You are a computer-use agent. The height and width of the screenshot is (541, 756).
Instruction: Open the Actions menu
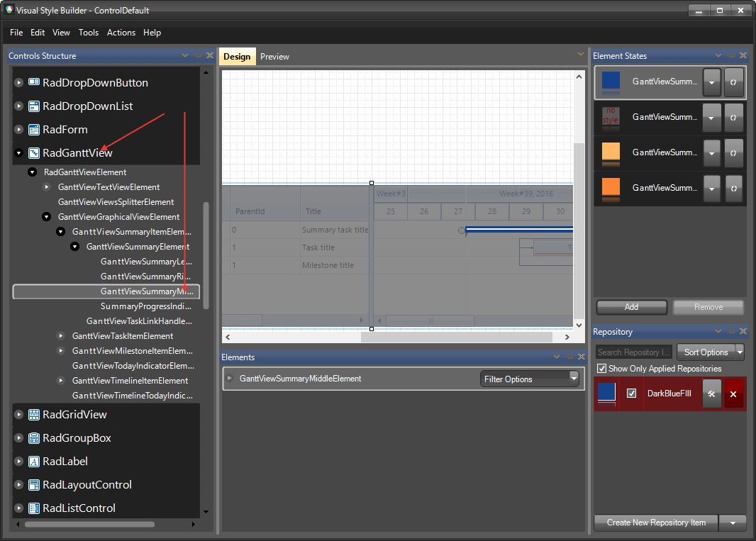121,32
